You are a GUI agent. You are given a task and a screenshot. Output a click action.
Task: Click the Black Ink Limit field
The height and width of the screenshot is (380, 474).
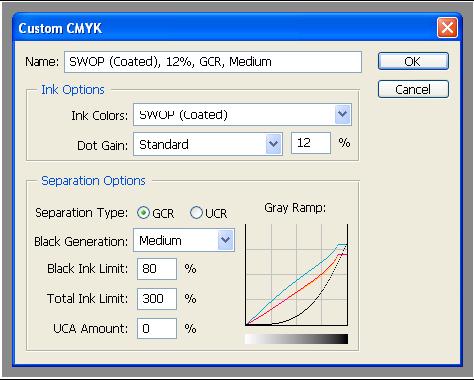point(157,269)
